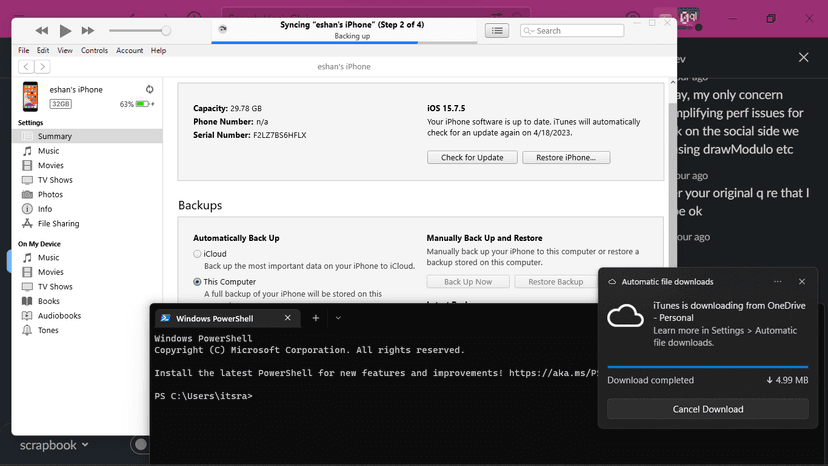The width and height of the screenshot is (828, 466).
Task: Click the Rewind playback icon
Action: [42, 31]
